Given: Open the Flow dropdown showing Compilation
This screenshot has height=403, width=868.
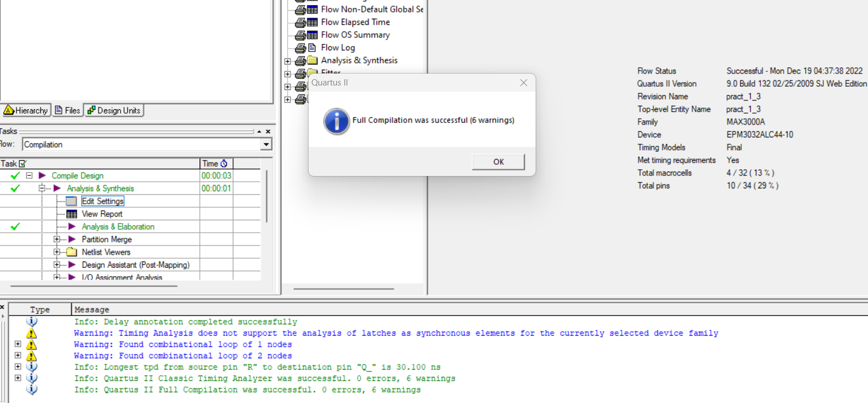Looking at the screenshot, I should [266, 144].
